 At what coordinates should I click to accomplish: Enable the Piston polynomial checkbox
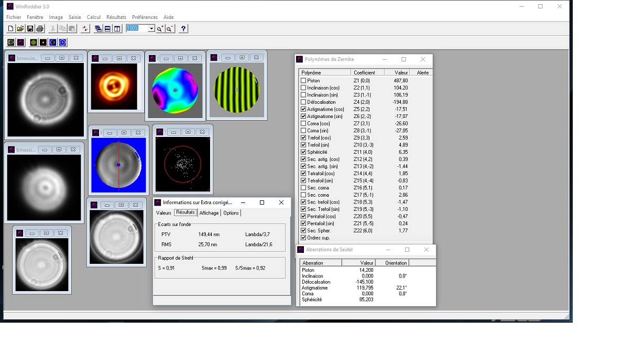[303, 81]
